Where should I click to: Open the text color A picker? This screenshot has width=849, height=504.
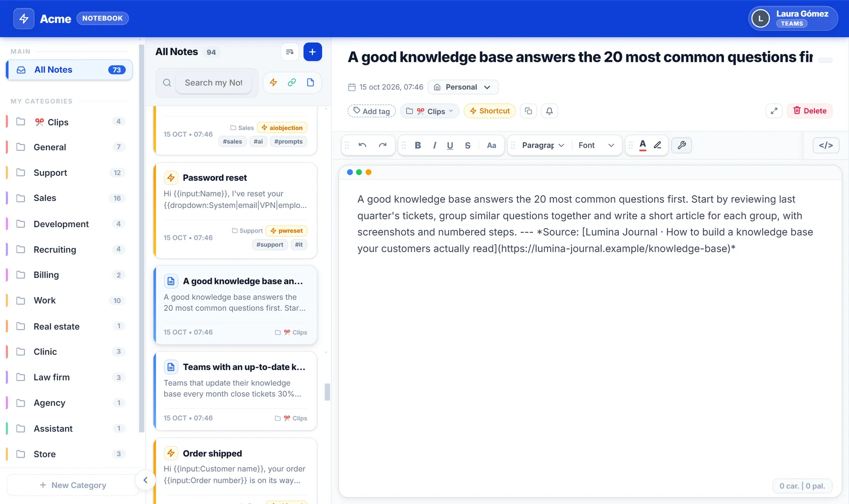[642, 145]
